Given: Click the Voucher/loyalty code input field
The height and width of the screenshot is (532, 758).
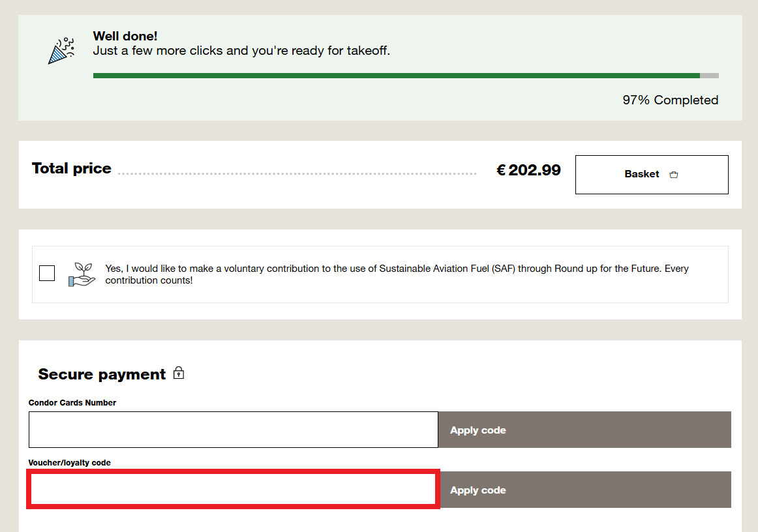Looking at the screenshot, I should coord(233,490).
